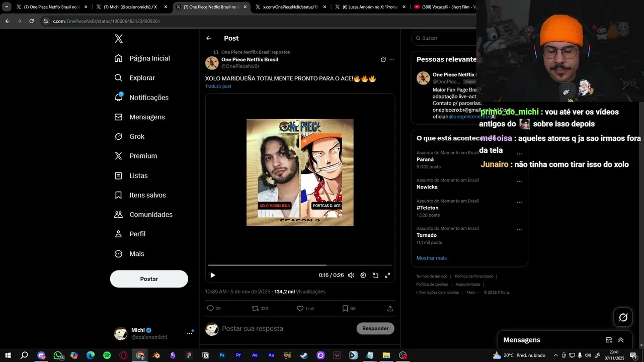Open Premiere Pro from the taskbar
Screen dimensions: 644x362
point(238,355)
